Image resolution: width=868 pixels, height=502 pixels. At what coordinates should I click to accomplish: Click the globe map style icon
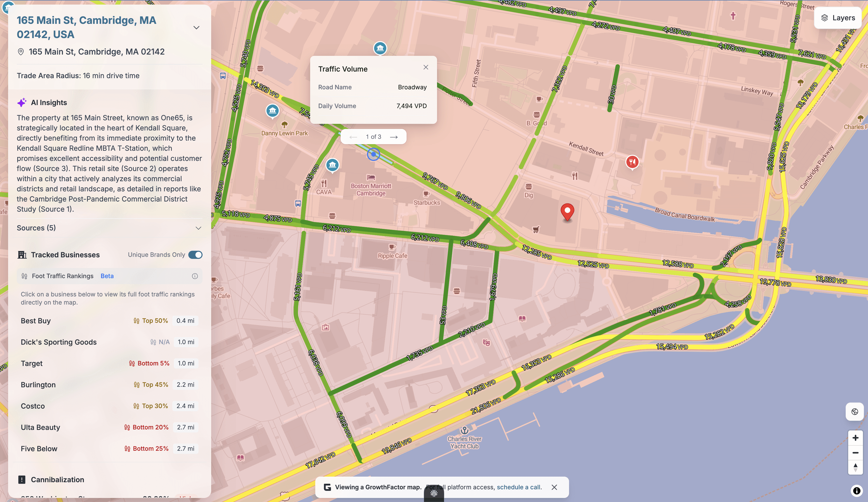pyautogui.click(x=855, y=412)
